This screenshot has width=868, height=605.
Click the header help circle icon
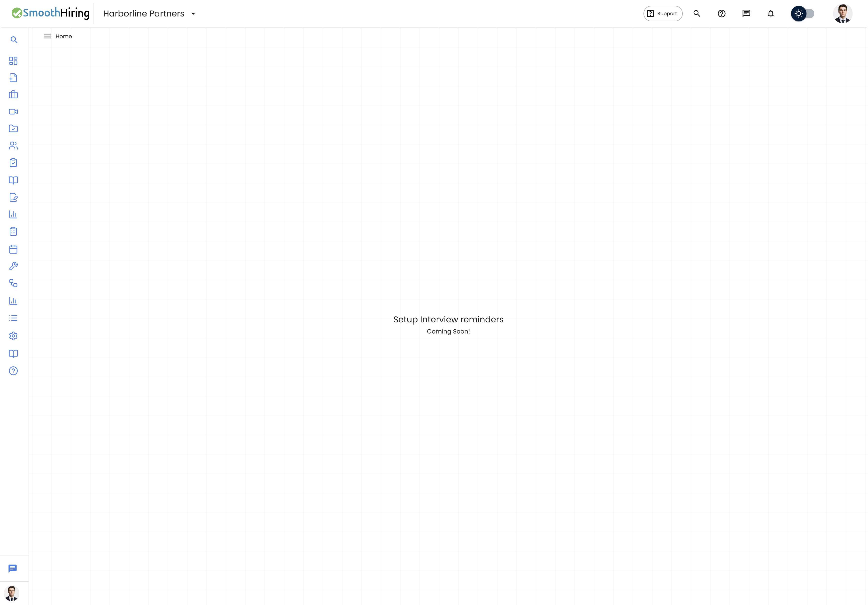pos(721,14)
